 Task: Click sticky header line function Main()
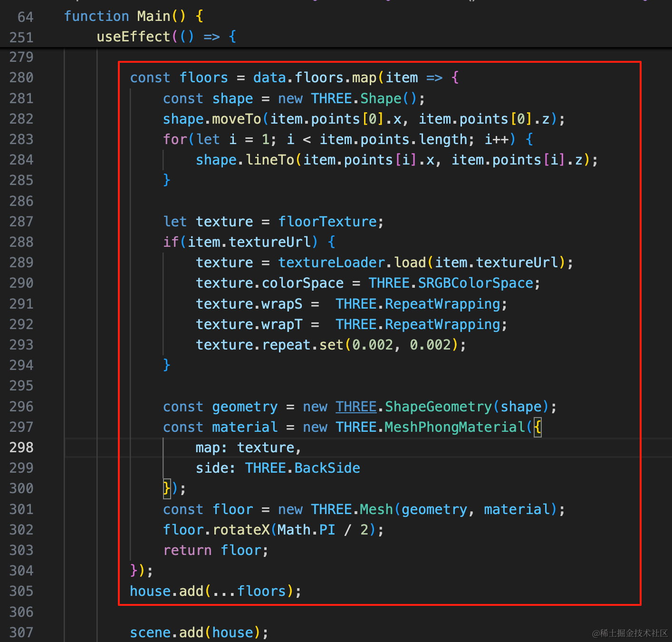(x=134, y=16)
